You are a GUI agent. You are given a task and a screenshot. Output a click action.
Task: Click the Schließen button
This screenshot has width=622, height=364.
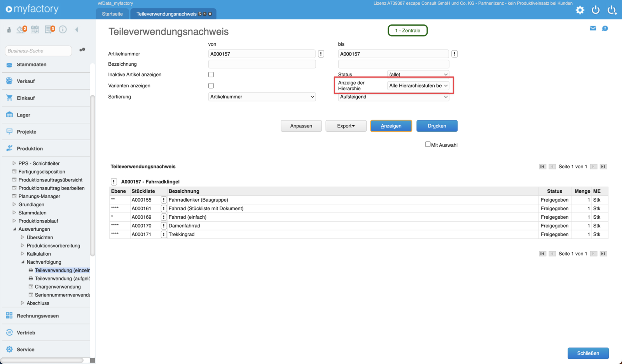[588, 353]
